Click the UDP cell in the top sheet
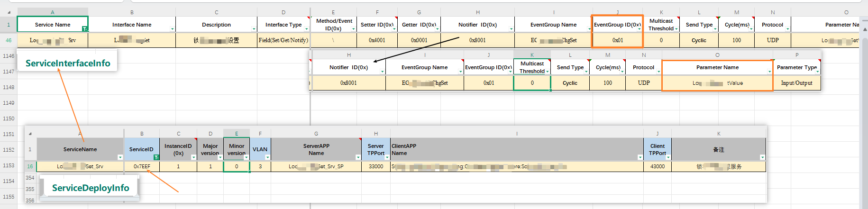This screenshot has width=868, height=209. pos(773,40)
